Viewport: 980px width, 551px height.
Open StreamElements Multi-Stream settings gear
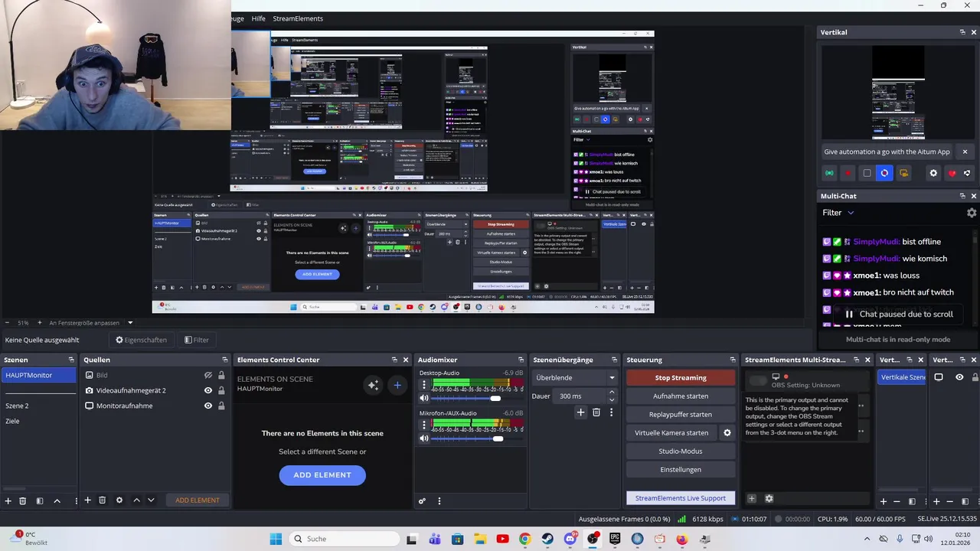tap(769, 499)
